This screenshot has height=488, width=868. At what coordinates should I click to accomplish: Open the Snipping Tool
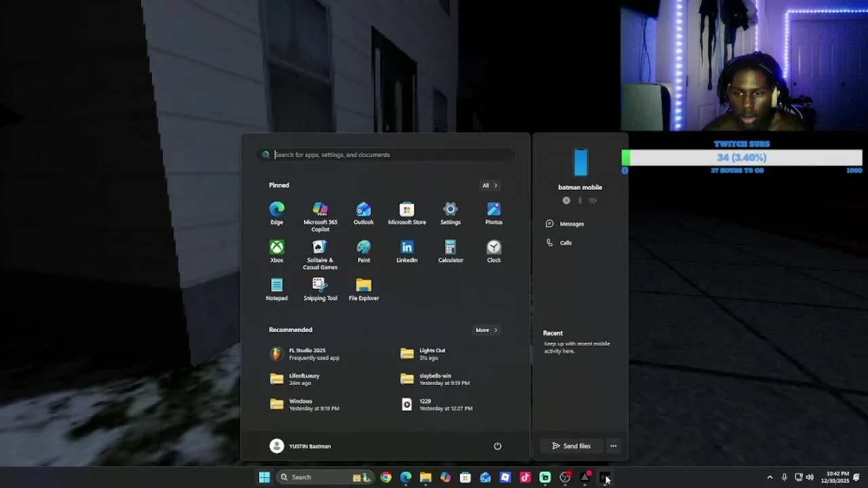coord(320,289)
